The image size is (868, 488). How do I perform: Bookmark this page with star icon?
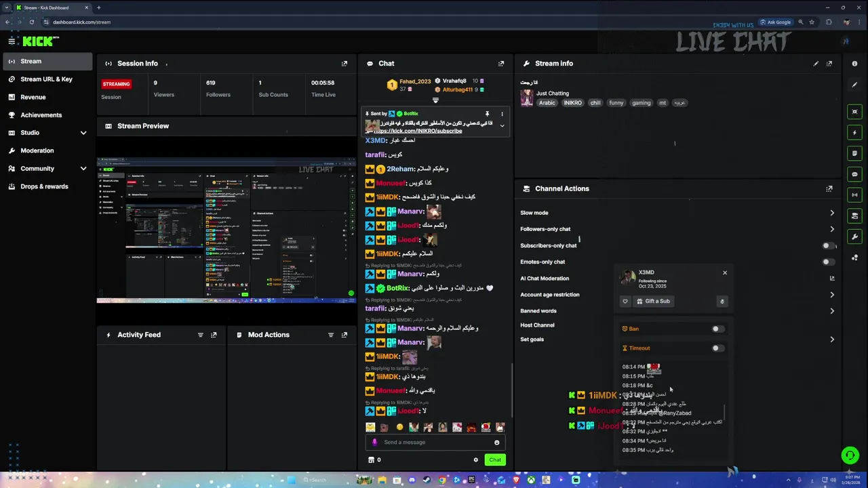coord(812,22)
